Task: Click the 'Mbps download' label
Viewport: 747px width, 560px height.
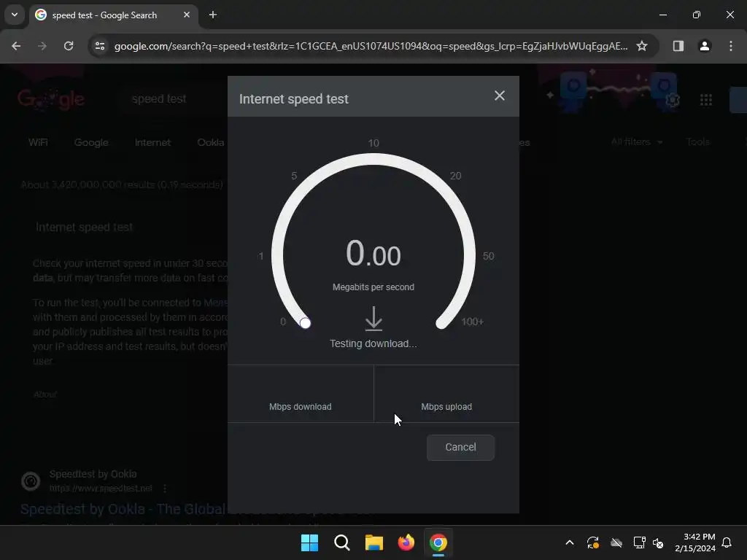Action: point(300,407)
